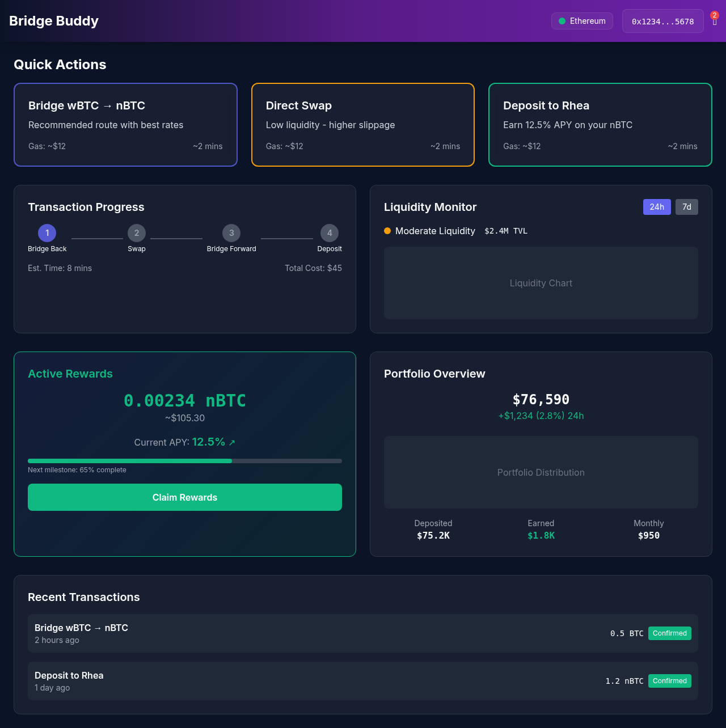The height and width of the screenshot is (728, 726).
Task: Click the Confirmed badge on Deposit to Rhea
Action: coord(670,681)
